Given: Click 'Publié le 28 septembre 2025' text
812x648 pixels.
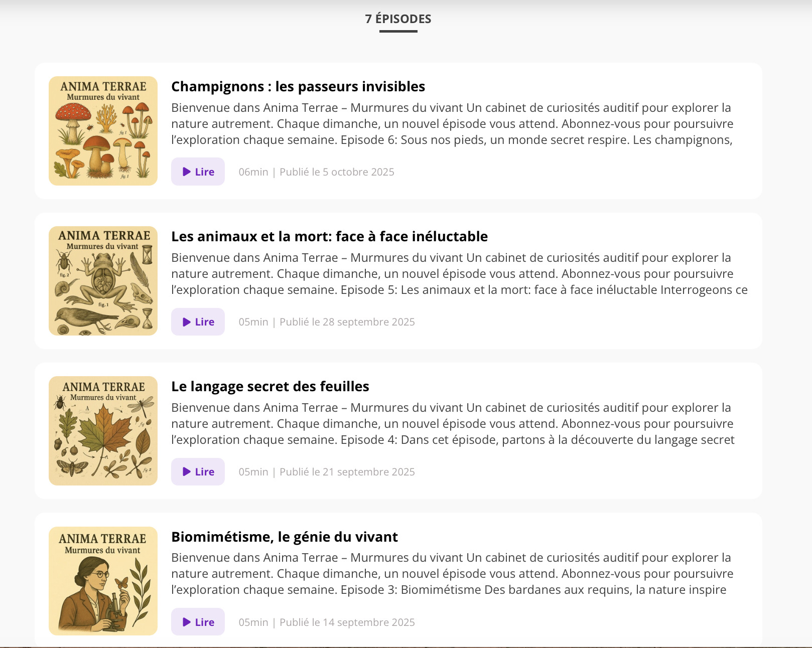Looking at the screenshot, I should point(347,322).
